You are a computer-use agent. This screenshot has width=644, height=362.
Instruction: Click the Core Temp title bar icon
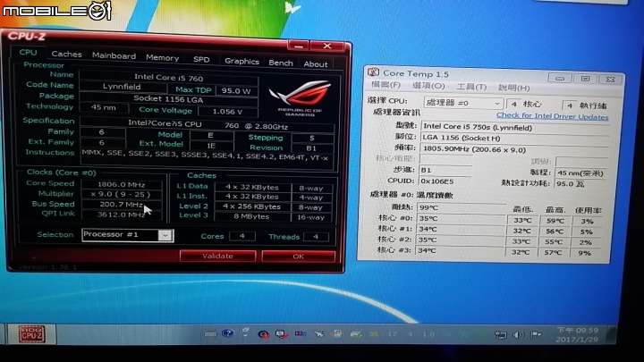(373, 72)
